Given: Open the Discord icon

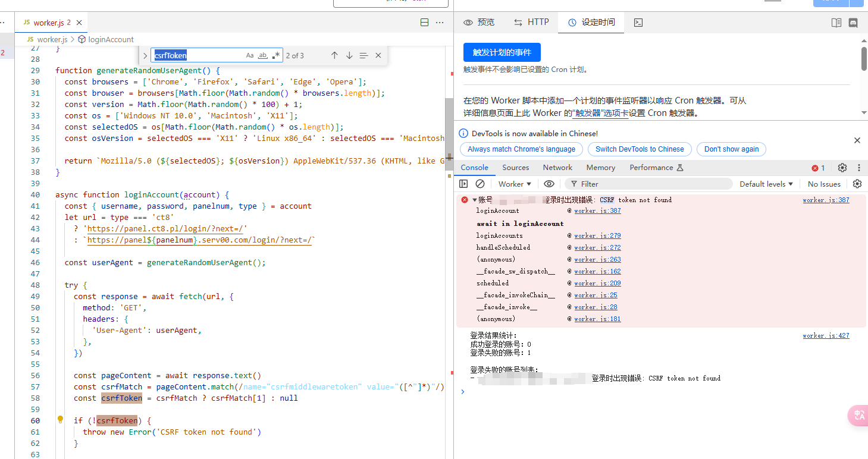Looking at the screenshot, I should point(853,23).
